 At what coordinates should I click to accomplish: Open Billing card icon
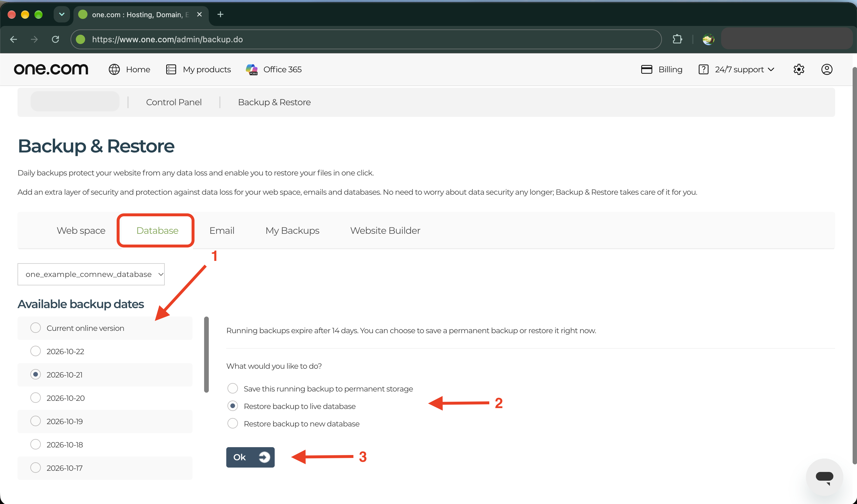pyautogui.click(x=646, y=69)
